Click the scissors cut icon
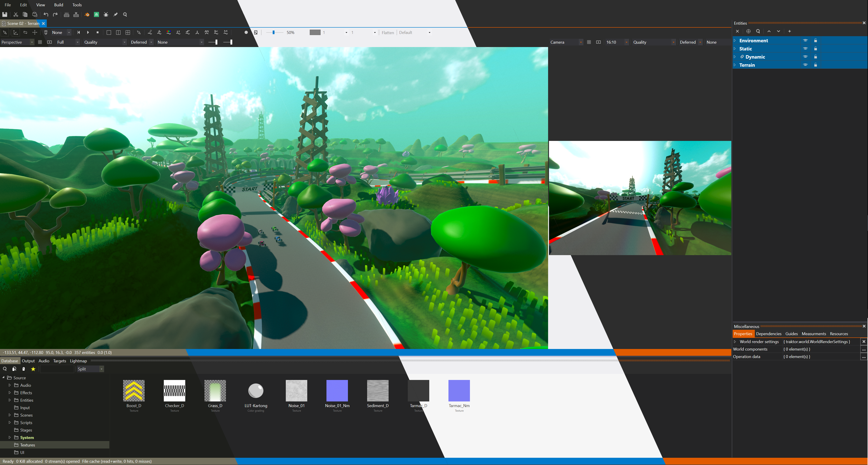Image resolution: width=868 pixels, height=465 pixels. tap(16, 14)
